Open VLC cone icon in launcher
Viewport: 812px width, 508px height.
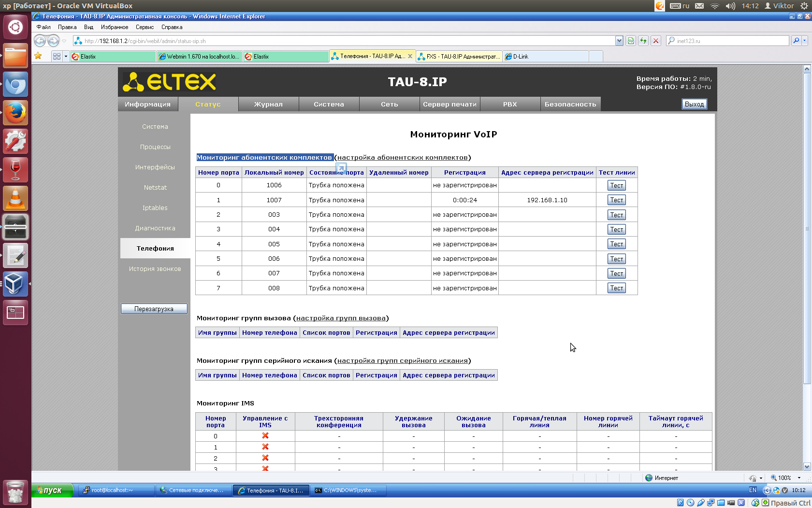tap(15, 198)
